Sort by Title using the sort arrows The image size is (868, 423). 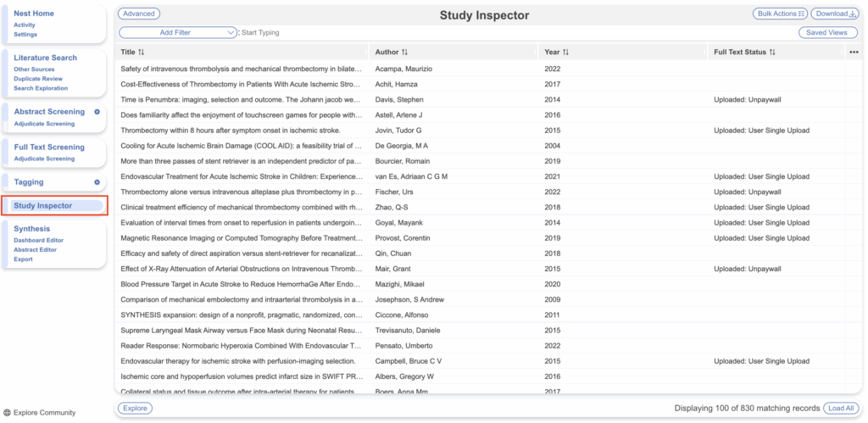[x=142, y=53]
